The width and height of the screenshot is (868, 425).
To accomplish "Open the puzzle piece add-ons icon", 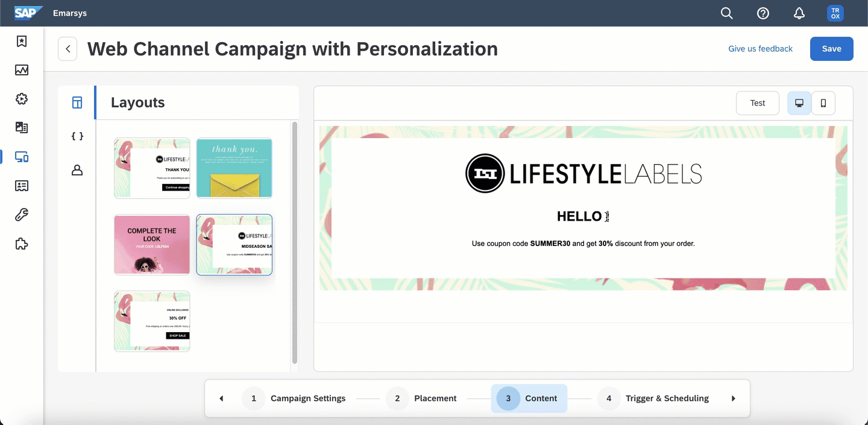I will click(22, 244).
